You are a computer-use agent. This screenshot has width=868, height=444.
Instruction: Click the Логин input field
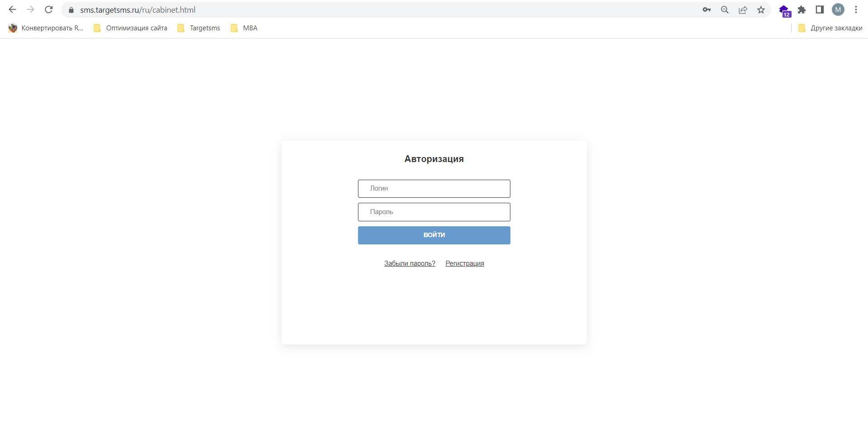click(434, 189)
